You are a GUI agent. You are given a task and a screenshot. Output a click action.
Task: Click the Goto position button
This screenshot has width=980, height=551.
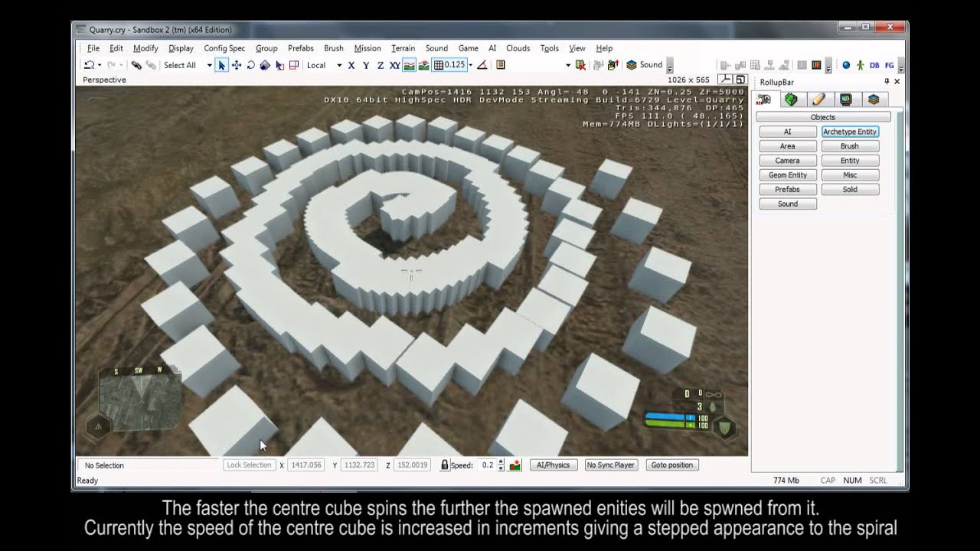(x=671, y=465)
